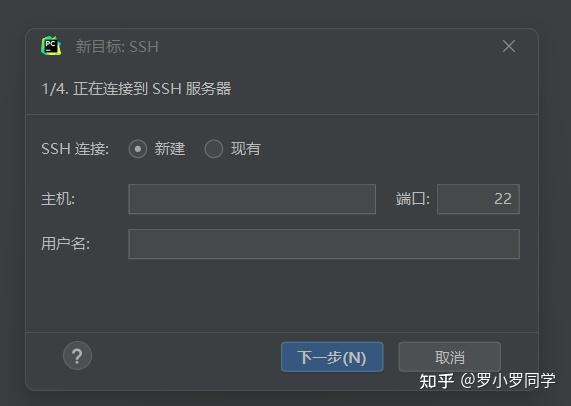Open help with the question mark button

(77, 356)
